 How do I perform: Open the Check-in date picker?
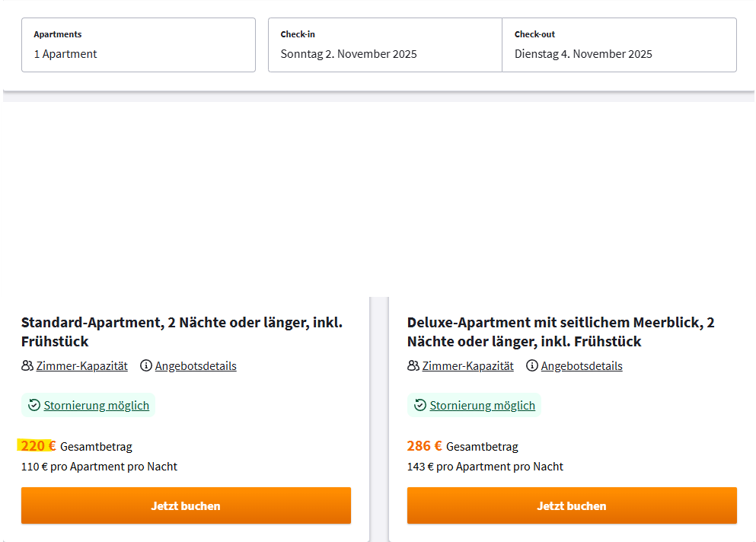pos(385,45)
